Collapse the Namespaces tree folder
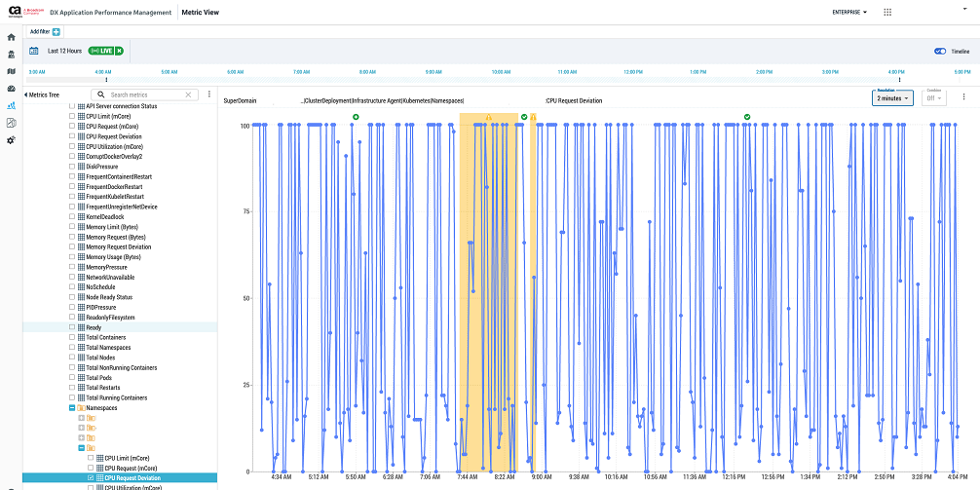 [71, 408]
